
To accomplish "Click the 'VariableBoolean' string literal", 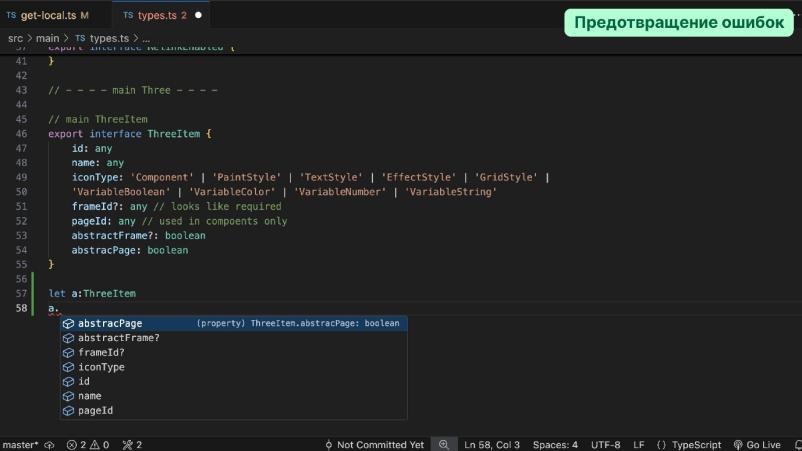I will 121,192.
